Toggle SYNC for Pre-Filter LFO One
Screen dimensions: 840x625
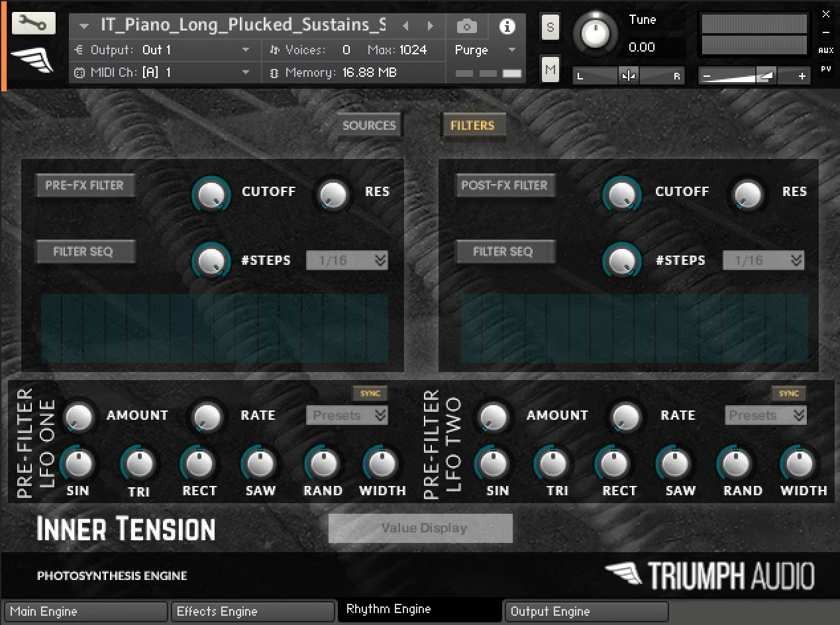370,393
